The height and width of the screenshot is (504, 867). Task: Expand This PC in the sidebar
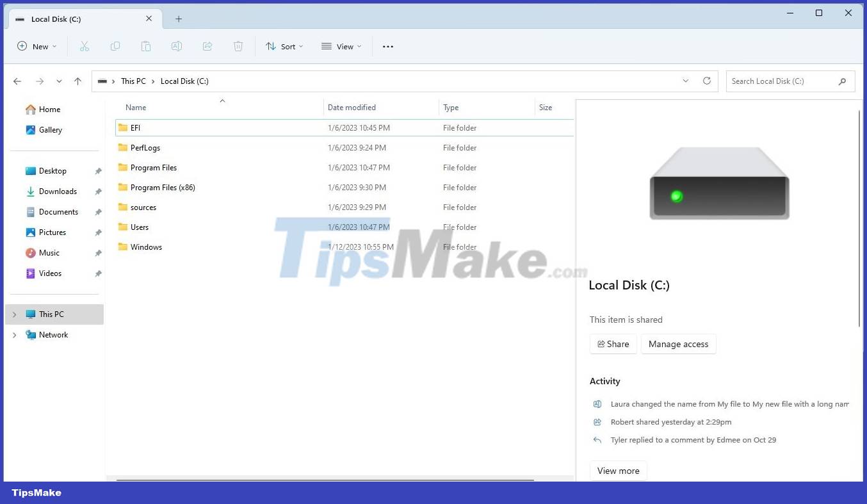tap(14, 314)
